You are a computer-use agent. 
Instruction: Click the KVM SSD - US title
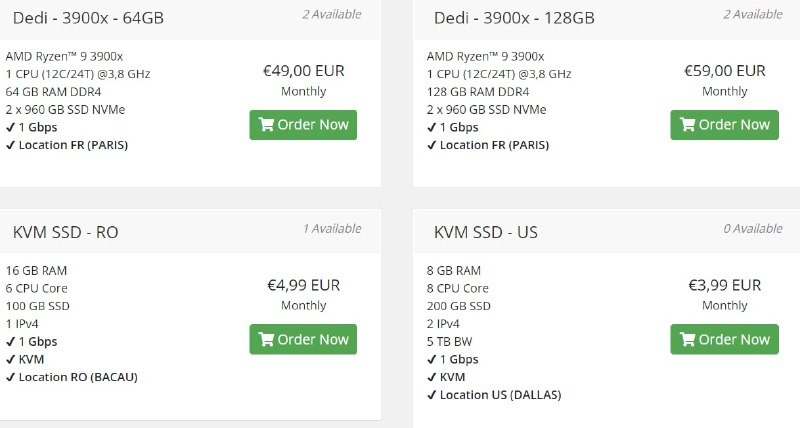pyautogui.click(x=486, y=232)
